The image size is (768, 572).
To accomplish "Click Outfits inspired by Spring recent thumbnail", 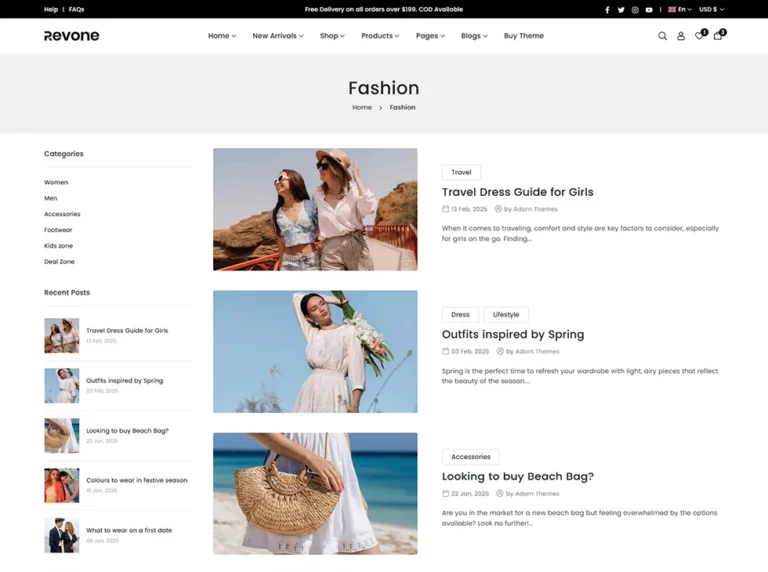I will point(62,385).
